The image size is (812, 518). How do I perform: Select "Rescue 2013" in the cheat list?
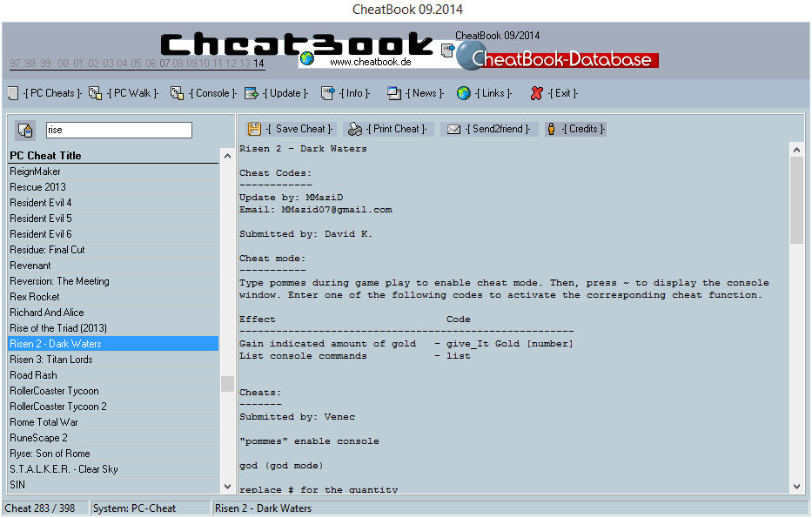(x=113, y=187)
